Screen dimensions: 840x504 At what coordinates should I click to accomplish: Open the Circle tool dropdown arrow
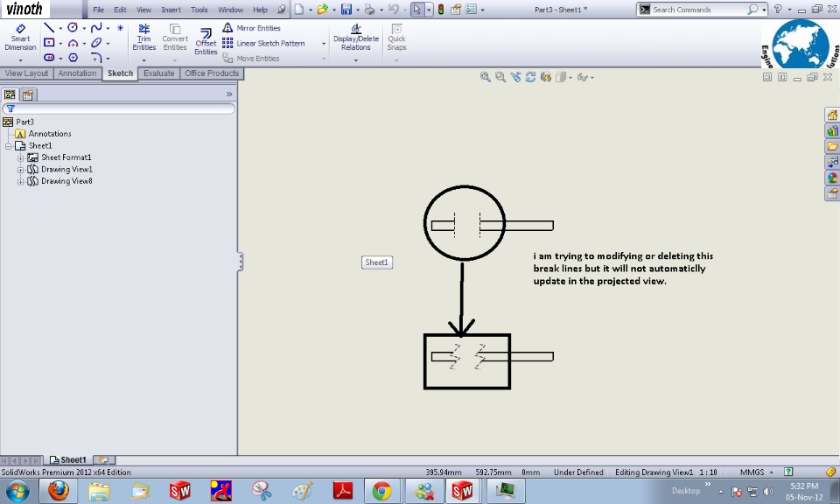(84, 28)
